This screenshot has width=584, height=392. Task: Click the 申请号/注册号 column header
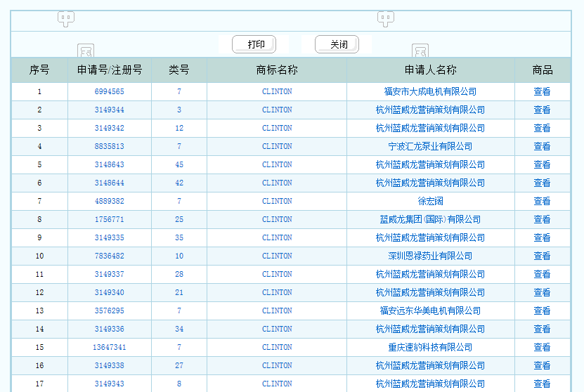point(109,70)
